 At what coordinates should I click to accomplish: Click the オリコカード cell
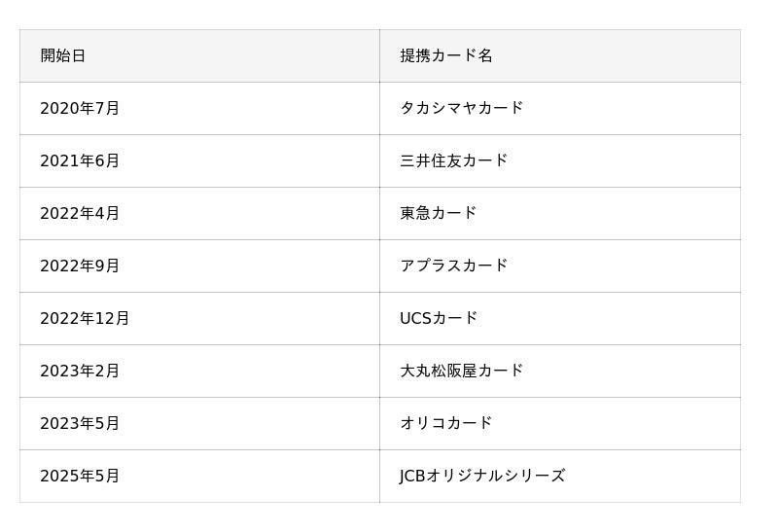[446, 423]
